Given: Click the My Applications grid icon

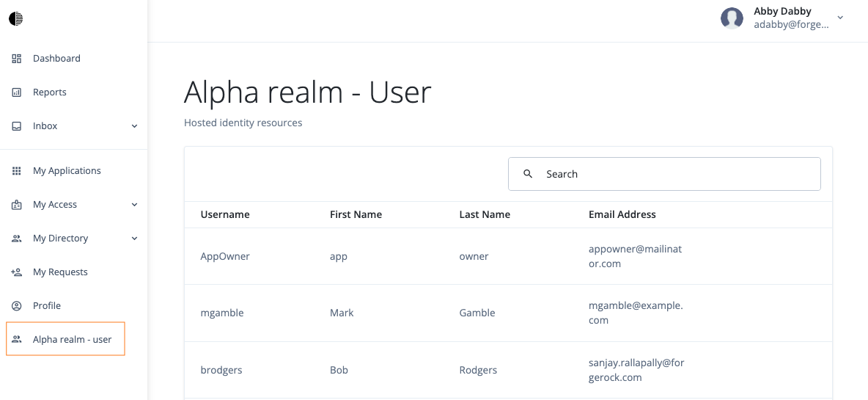Looking at the screenshot, I should (x=17, y=170).
